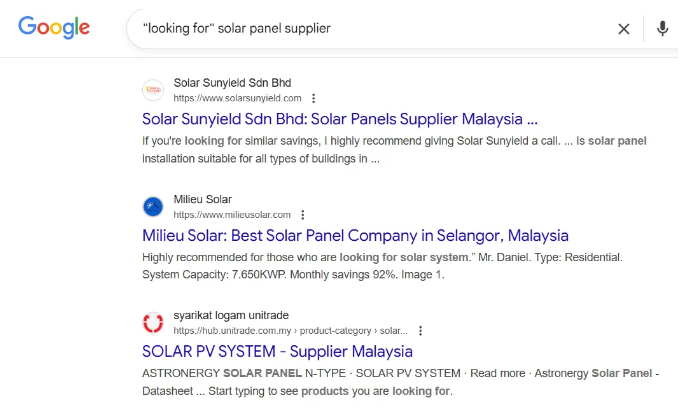Open more options for Milieu Solar result
Screen dimensions: 693x416
point(303,215)
